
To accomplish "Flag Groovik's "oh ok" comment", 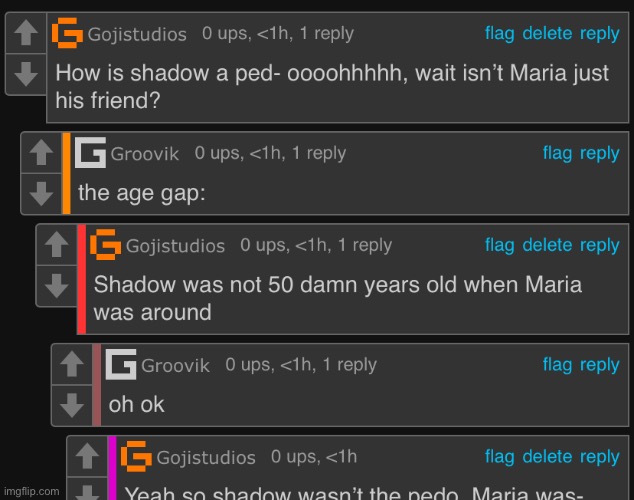I will [557, 365].
